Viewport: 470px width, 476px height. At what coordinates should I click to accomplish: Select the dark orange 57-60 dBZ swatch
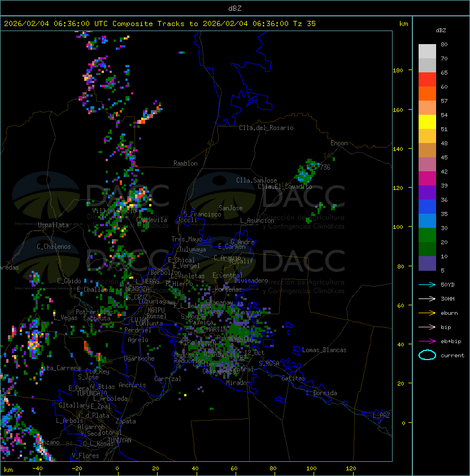point(427,93)
